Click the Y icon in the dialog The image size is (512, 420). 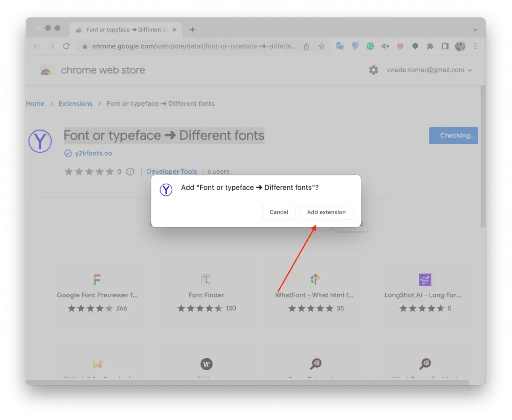[166, 190]
